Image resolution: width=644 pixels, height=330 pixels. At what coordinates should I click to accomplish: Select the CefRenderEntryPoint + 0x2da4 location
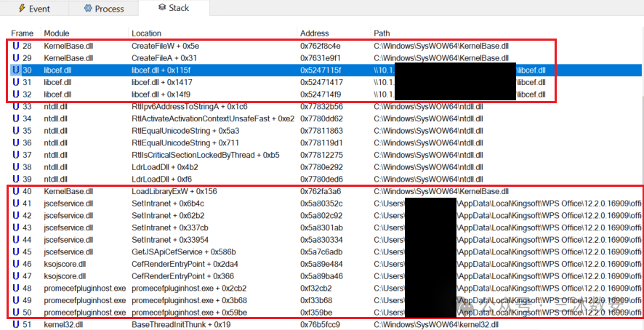coord(185,265)
